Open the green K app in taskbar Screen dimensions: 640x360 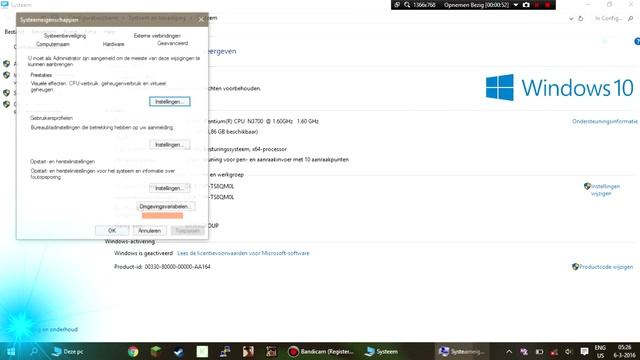[202, 351]
